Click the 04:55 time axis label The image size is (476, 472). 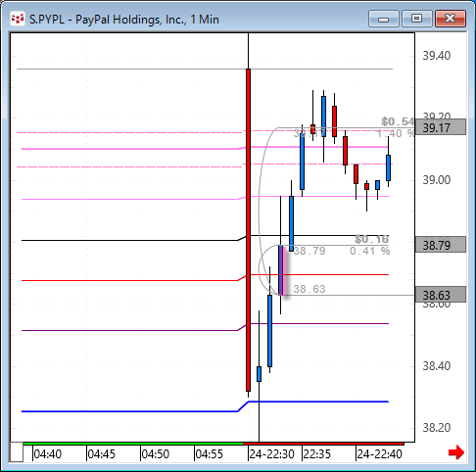point(210,454)
